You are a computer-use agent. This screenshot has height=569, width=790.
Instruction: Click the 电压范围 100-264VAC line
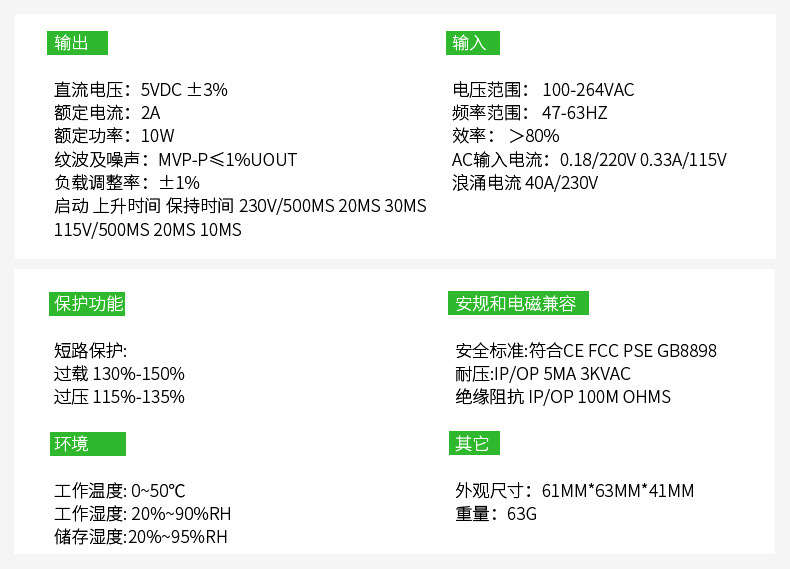[543, 90]
